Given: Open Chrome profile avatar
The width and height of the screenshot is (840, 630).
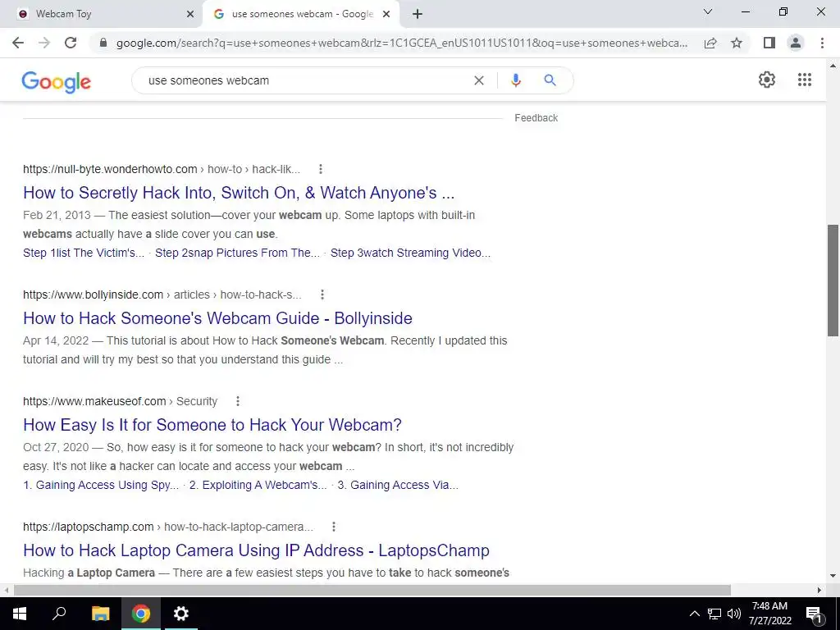Looking at the screenshot, I should [x=796, y=43].
